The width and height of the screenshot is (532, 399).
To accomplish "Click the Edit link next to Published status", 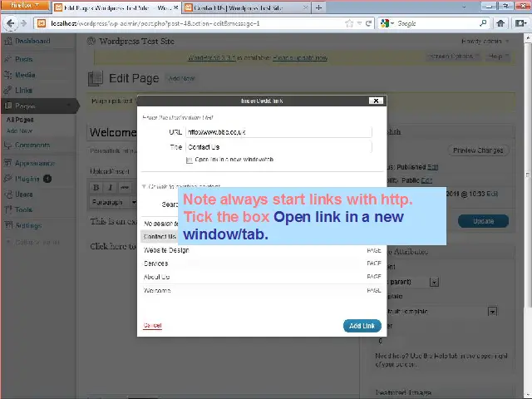I will coord(432,167).
